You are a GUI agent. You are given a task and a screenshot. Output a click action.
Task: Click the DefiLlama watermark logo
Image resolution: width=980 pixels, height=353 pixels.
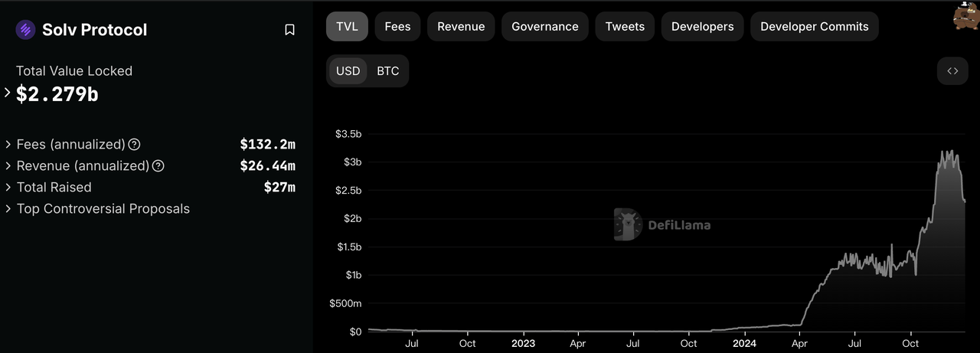(662, 224)
